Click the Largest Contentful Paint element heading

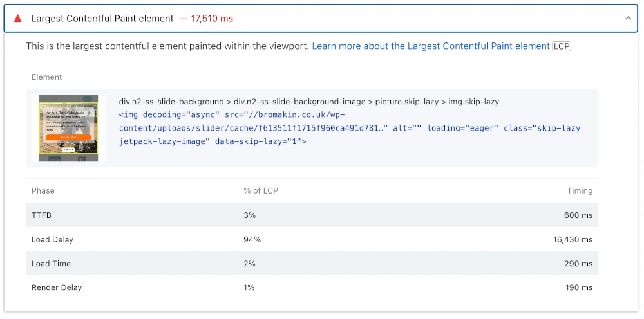tap(102, 19)
